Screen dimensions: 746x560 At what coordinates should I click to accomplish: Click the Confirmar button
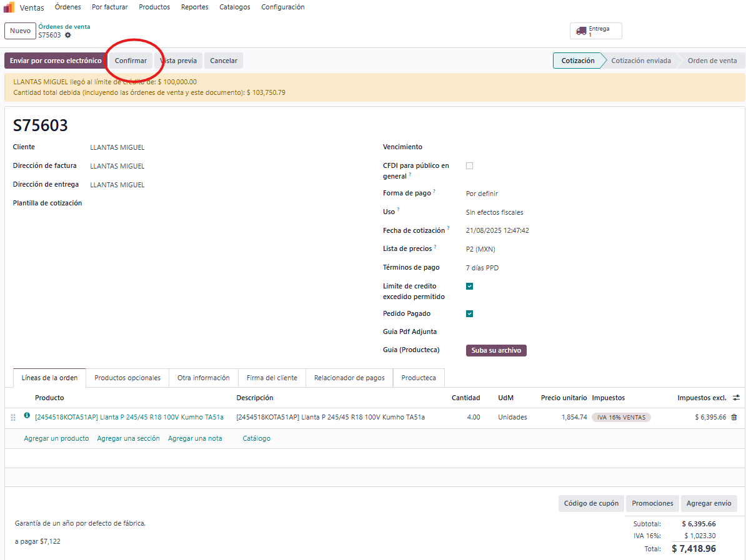pyautogui.click(x=131, y=61)
